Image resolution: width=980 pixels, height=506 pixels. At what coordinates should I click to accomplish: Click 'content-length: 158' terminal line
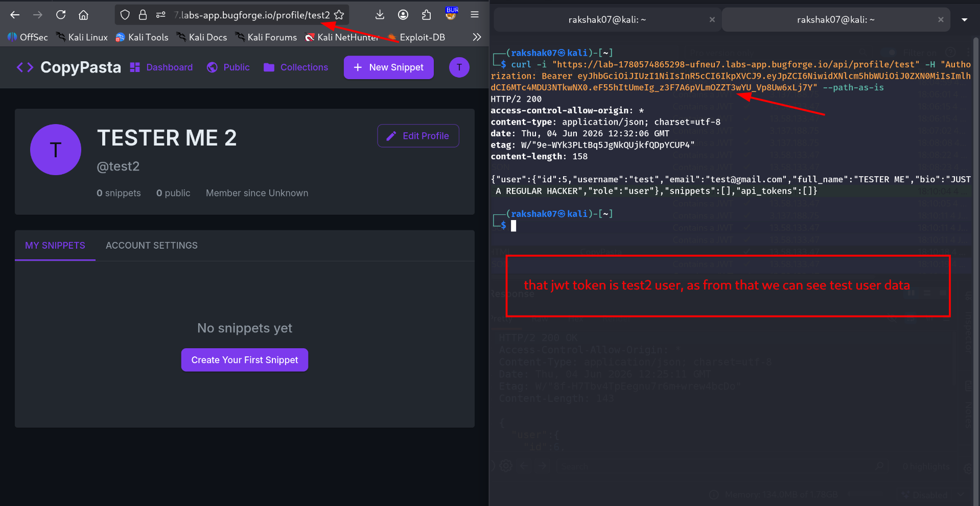[539, 156]
